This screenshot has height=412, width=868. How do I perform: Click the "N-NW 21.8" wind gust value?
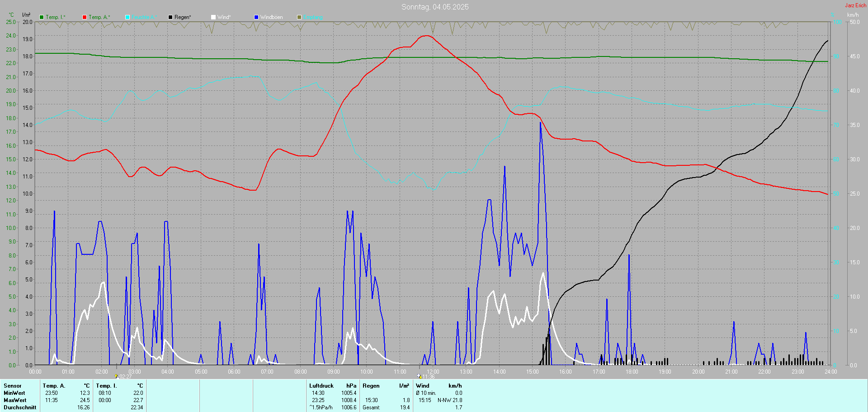pyautogui.click(x=450, y=400)
